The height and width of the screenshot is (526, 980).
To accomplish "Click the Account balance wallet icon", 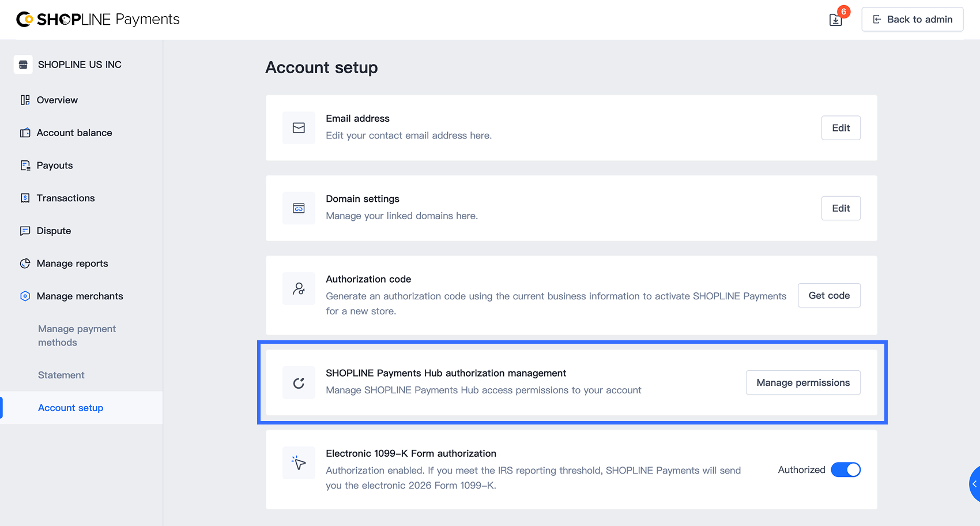I will click(25, 133).
